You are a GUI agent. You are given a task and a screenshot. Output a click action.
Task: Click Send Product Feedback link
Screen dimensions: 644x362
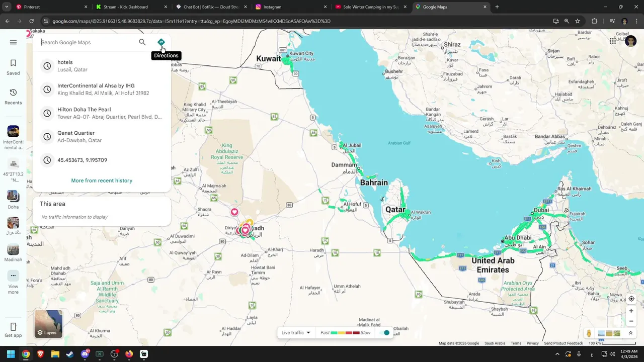[x=563, y=343]
